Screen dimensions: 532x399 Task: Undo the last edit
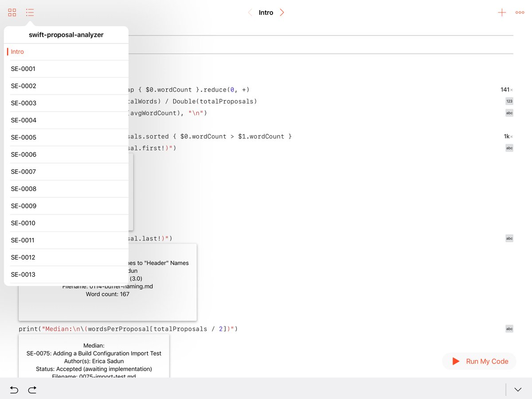[x=14, y=390]
